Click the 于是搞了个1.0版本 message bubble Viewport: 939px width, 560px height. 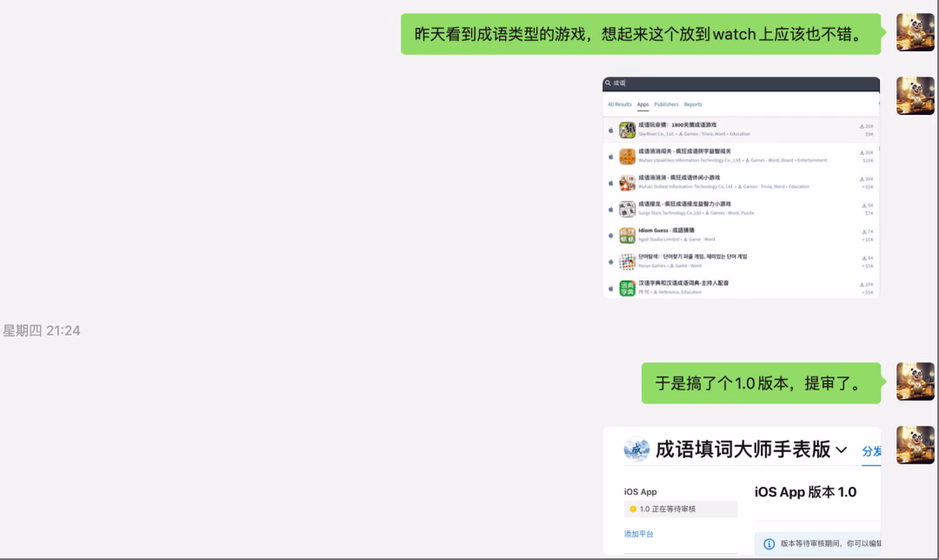(761, 383)
